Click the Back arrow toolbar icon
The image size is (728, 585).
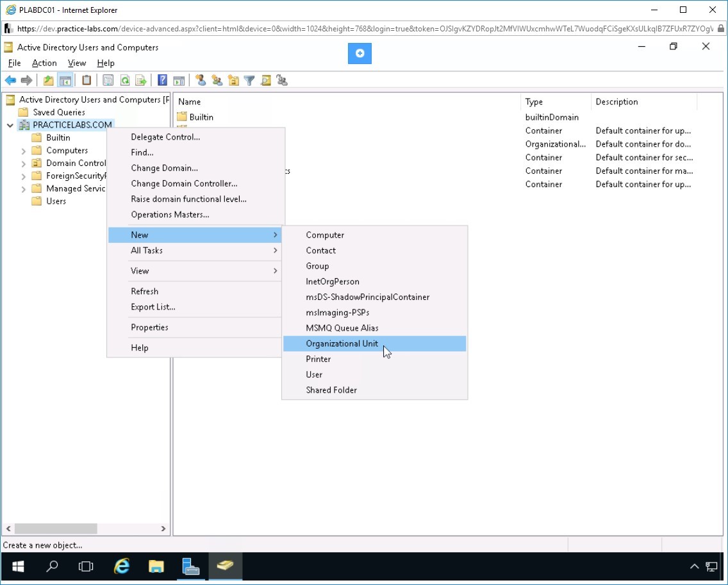pyautogui.click(x=10, y=80)
